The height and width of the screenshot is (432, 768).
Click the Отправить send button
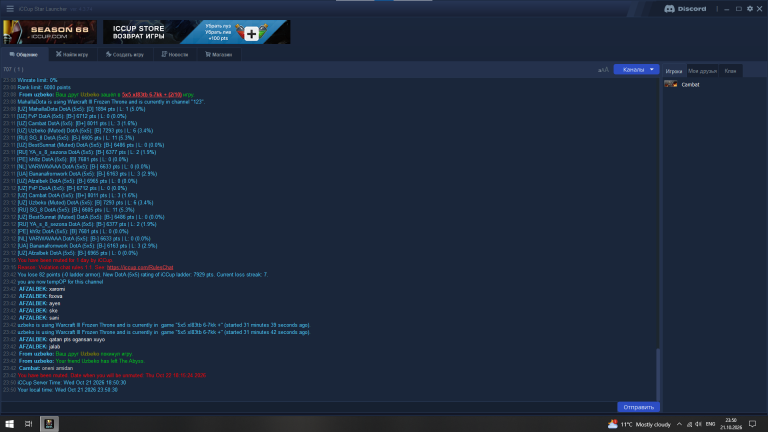638,407
